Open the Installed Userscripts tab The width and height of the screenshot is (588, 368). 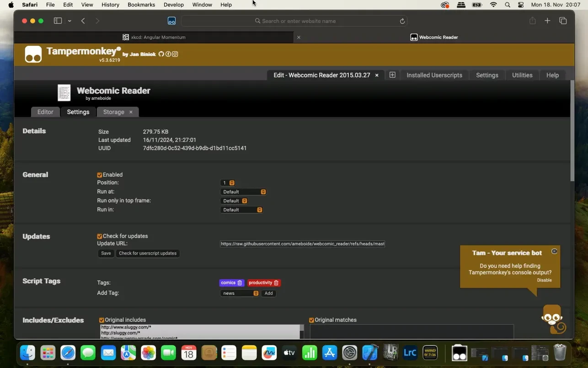434,75
